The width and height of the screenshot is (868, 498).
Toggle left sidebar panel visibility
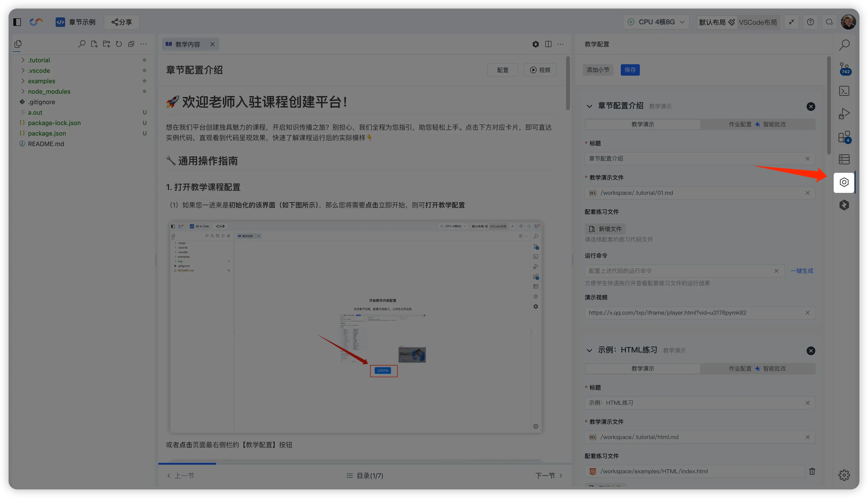[x=17, y=22]
